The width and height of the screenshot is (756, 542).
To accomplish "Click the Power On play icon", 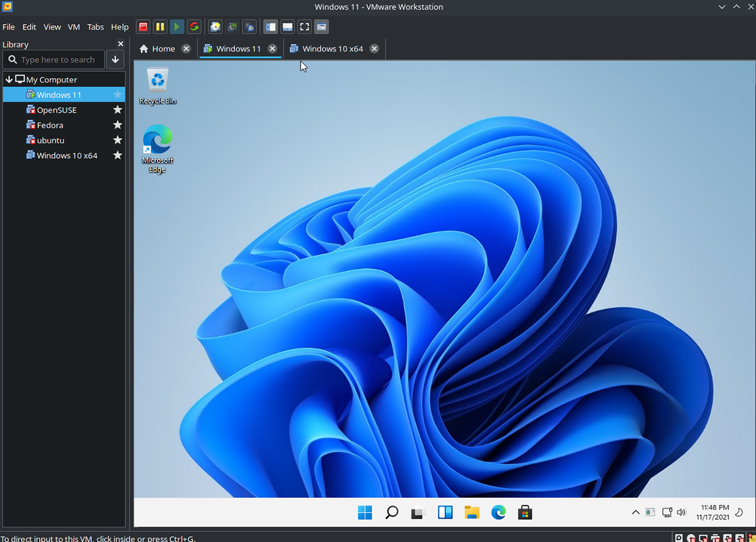I will [x=177, y=26].
